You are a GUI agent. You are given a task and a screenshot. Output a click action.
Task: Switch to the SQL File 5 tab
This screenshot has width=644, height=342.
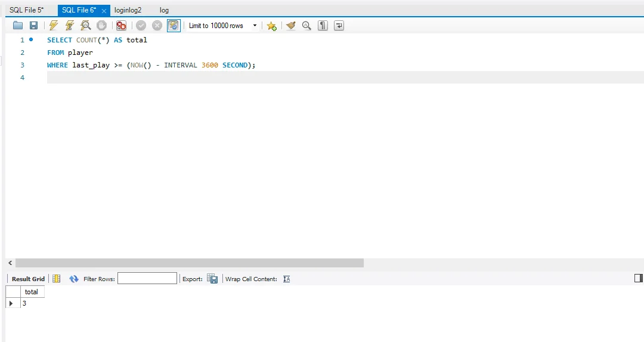(x=26, y=10)
